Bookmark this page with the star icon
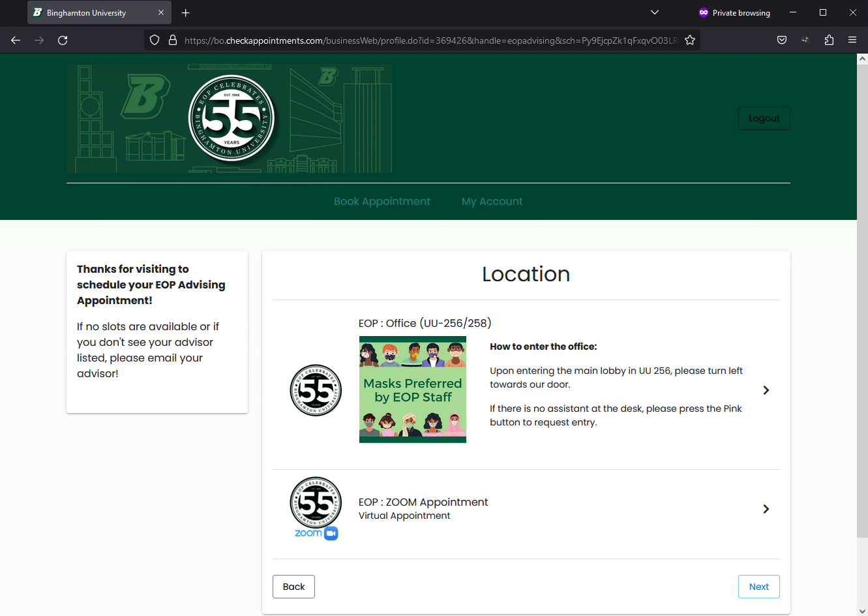The width and height of the screenshot is (868, 616). click(x=689, y=40)
